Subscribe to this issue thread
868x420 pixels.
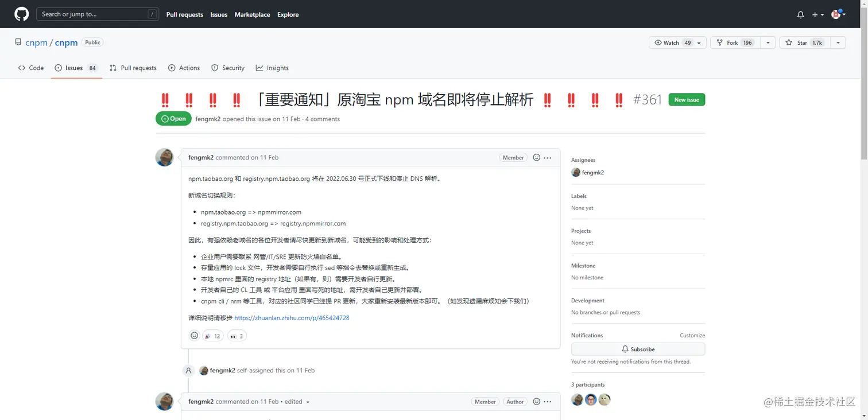638,349
